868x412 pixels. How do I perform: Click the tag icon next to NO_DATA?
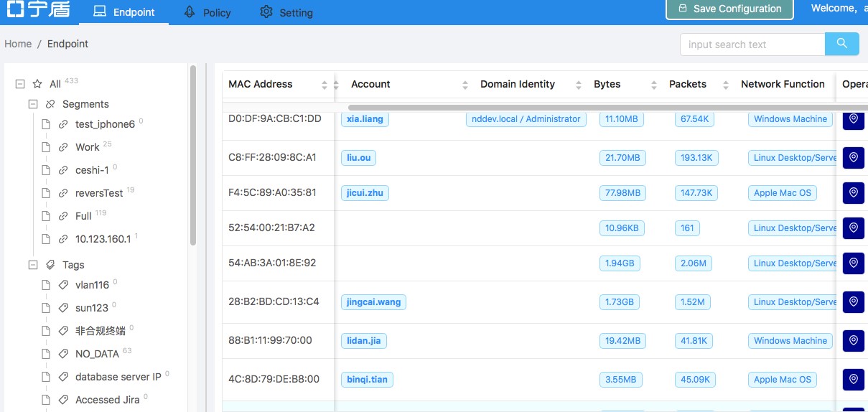pos(63,354)
